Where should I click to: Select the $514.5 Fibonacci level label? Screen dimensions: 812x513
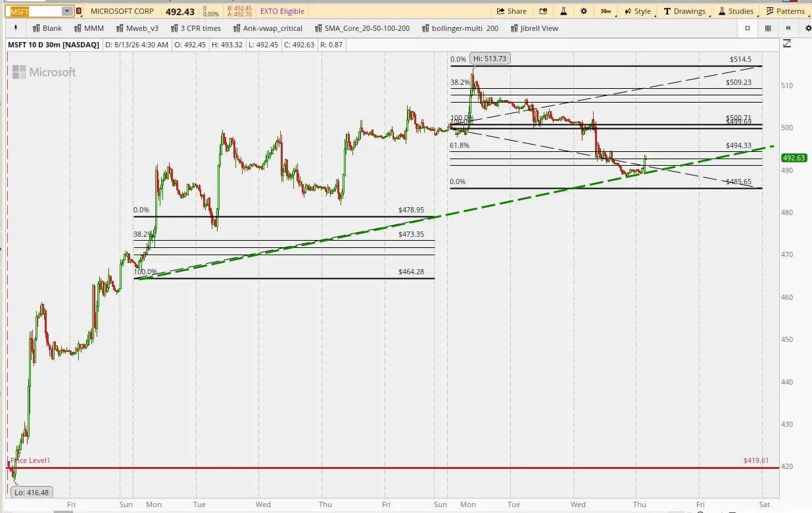pos(740,59)
